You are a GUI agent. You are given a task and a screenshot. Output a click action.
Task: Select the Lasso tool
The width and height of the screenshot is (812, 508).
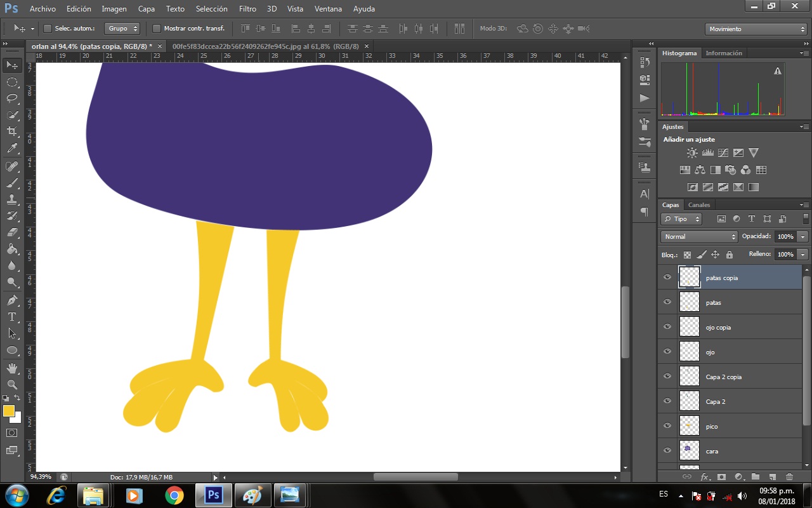pyautogui.click(x=12, y=98)
